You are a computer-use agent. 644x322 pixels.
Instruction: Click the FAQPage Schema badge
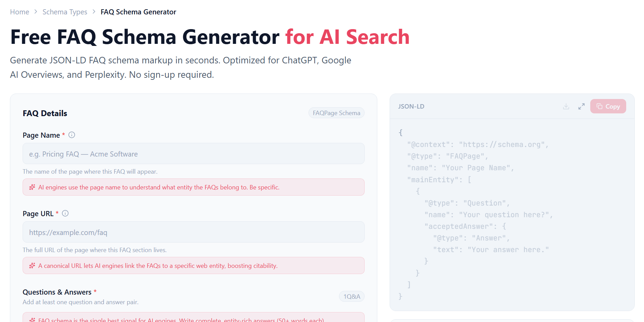pyautogui.click(x=336, y=113)
